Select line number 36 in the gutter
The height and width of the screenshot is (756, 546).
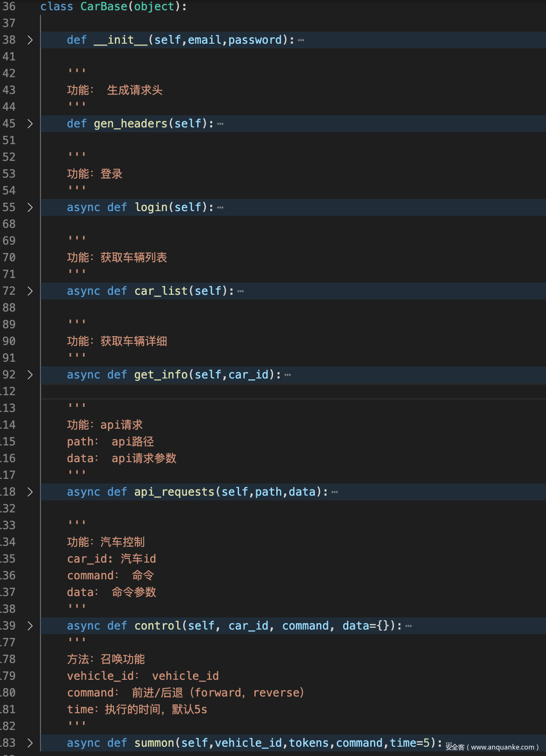point(9,7)
